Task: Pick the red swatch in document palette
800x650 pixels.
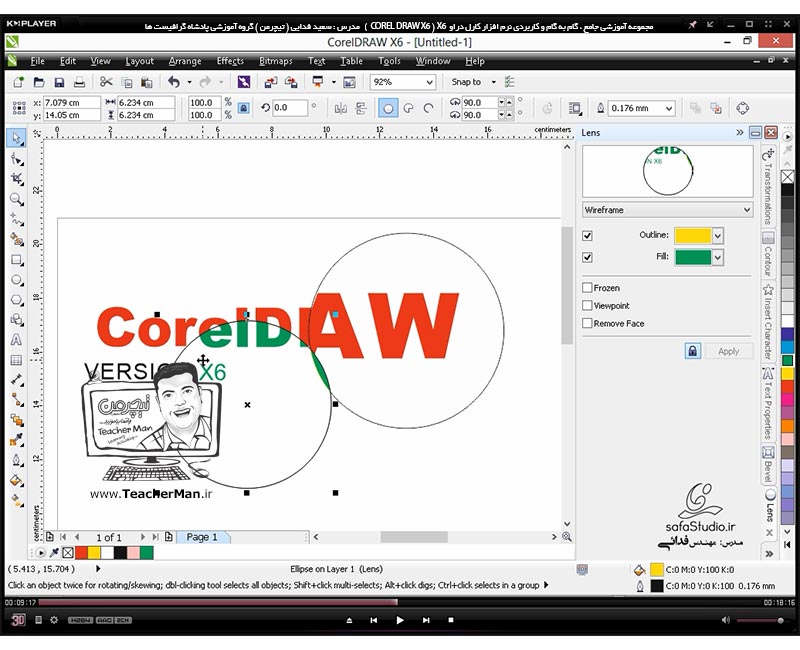Action: (81, 552)
